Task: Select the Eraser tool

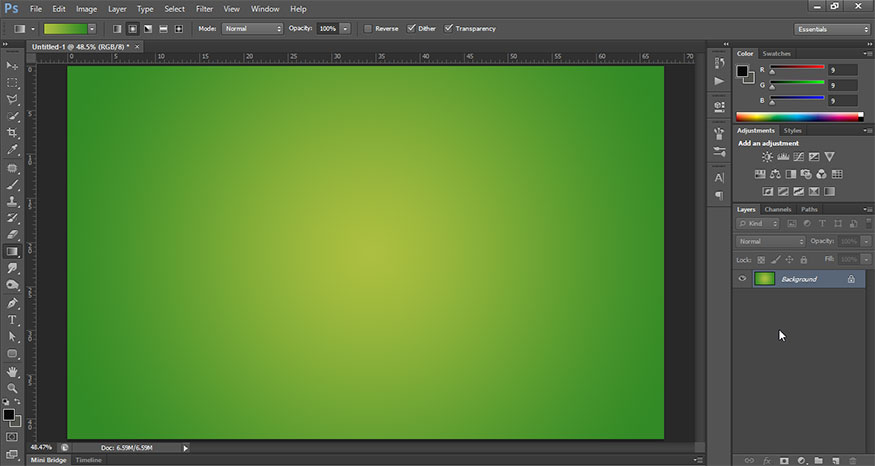Action: [x=12, y=235]
